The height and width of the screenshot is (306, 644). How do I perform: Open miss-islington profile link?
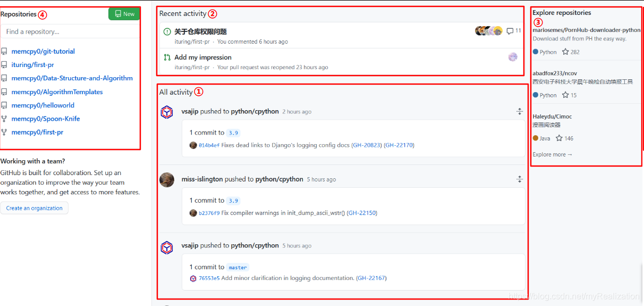[x=202, y=179]
